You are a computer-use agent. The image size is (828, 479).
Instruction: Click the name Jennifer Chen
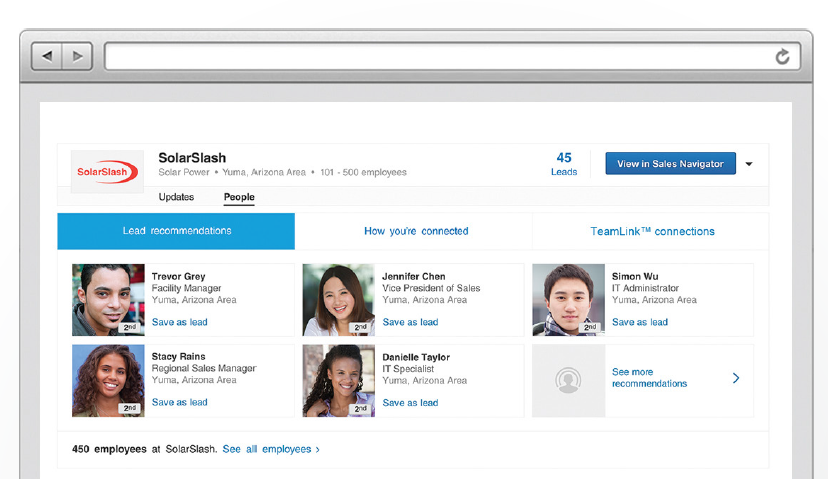413,276
